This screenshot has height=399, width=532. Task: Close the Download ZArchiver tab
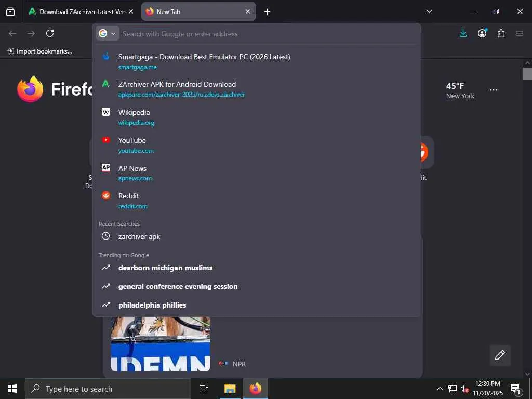[131, 11]
